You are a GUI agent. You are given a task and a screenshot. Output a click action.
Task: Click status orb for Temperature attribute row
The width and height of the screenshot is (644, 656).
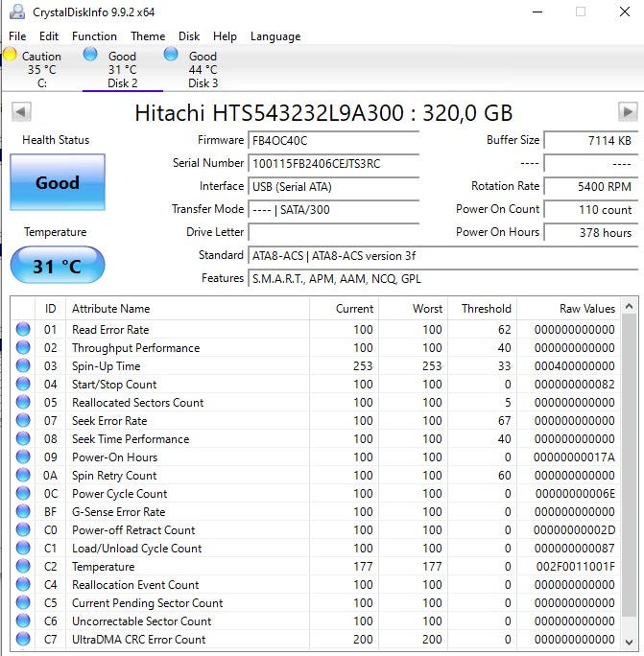click(23, 566)
